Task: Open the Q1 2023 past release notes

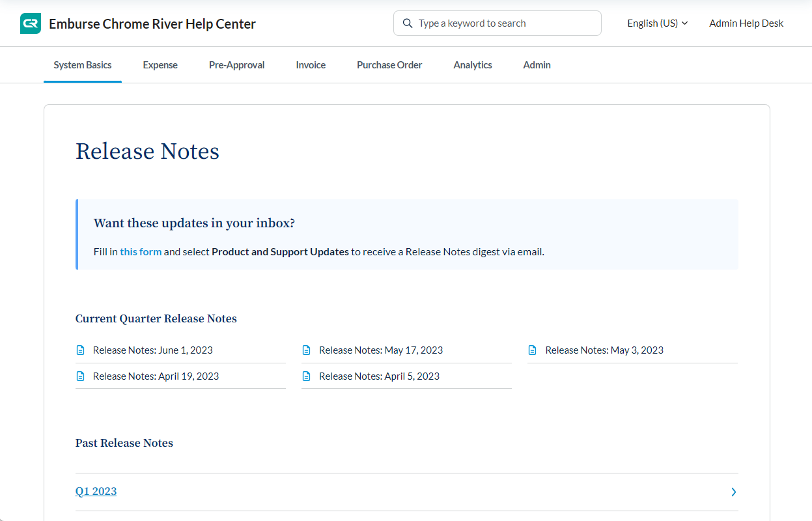Action: point(96,492)
